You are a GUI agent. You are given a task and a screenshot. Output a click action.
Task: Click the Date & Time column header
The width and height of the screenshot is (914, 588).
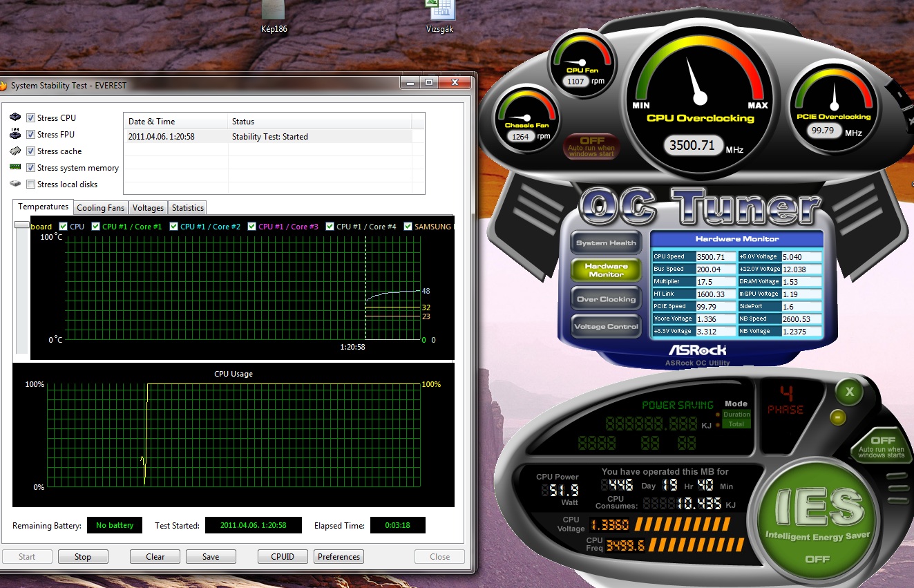tap(175, 122)
